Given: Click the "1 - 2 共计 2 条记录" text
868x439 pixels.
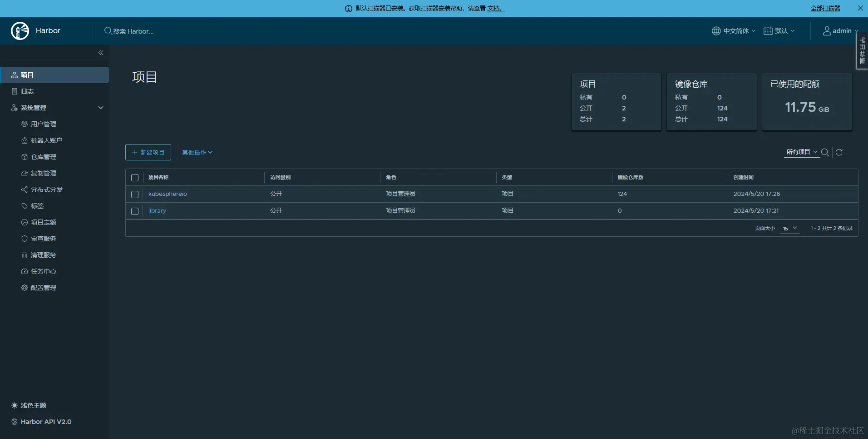Looking at the screenshot, I should click(x=832, y=228).
